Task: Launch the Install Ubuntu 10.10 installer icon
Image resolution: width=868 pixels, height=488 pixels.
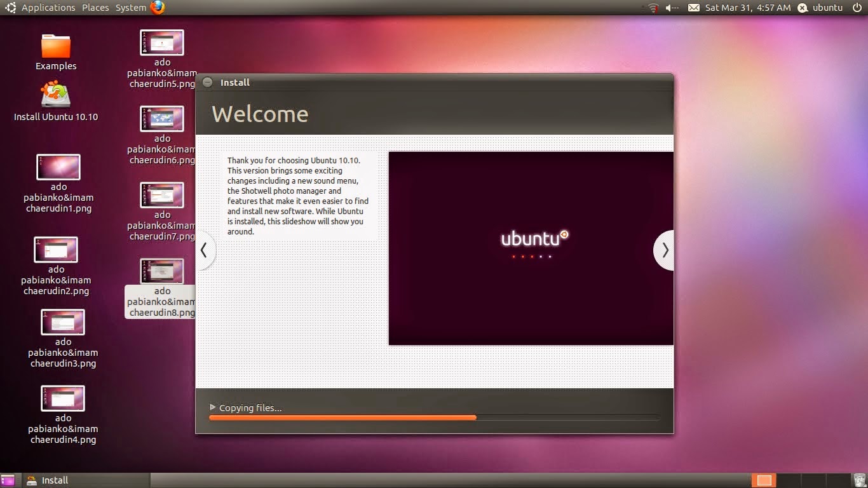Action: coord(55,98)
